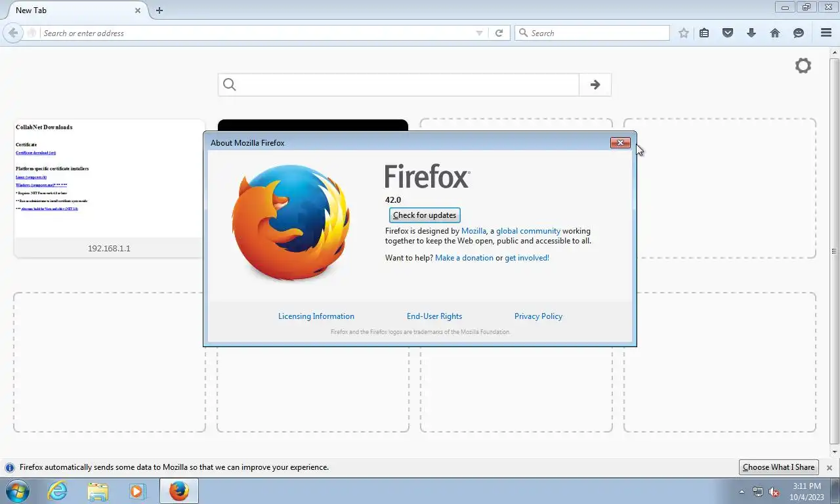Open Firefox Hello chat icon

tap(799, 33)
